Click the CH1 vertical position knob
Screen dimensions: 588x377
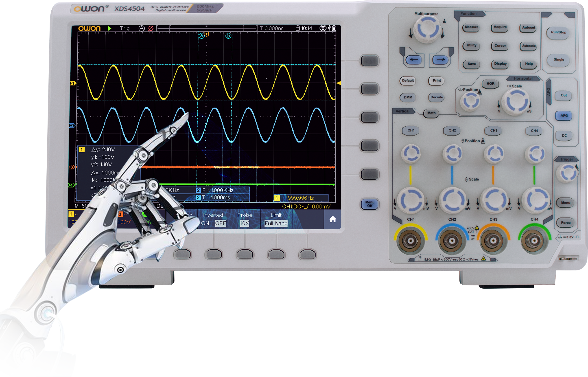(411, 153)
